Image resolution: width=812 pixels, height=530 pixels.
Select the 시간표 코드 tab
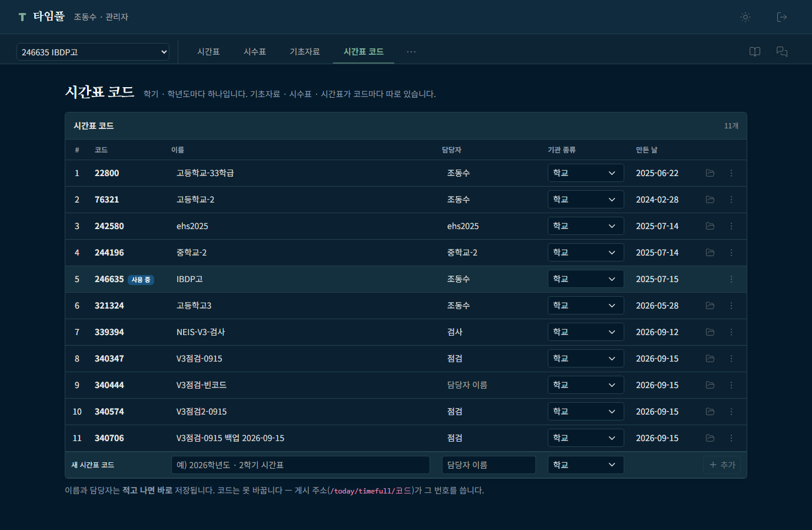tap(364, 52)
